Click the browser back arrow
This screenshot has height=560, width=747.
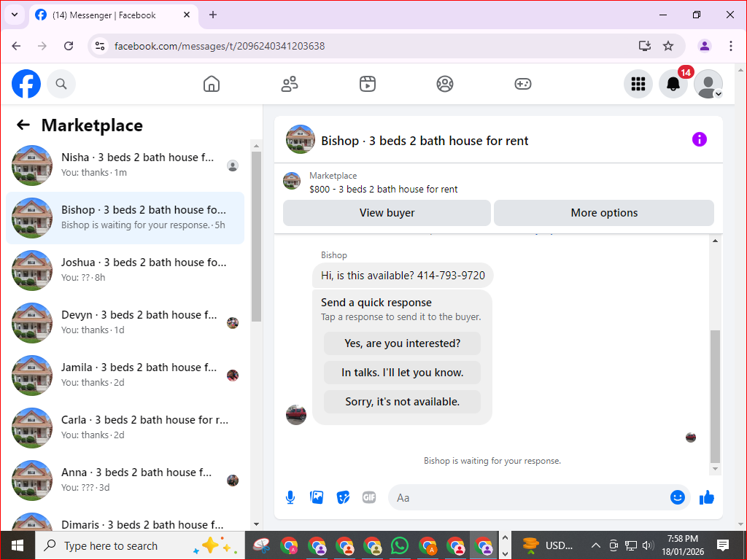point(16,46)
